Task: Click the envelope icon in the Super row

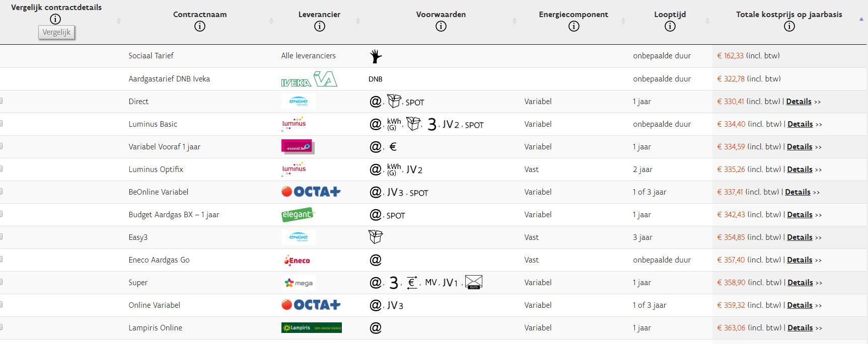Action: pos(473,282)
